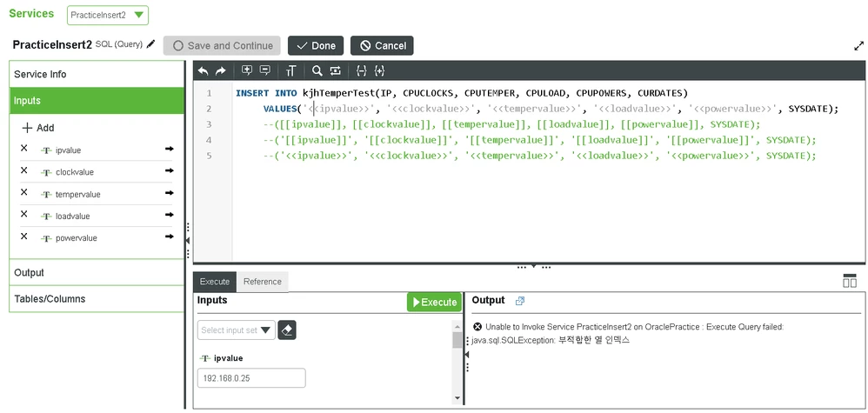
Task: Edit the PracticeInsert2 service name
Action: pos(151,44)
